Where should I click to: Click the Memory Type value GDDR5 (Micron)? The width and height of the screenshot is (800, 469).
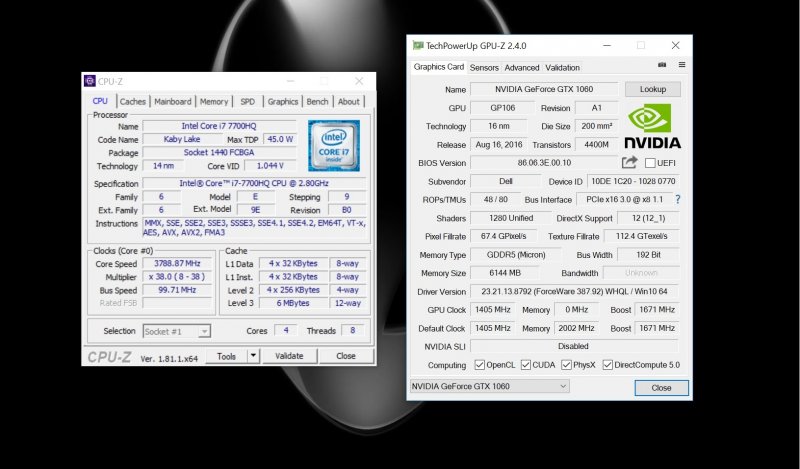[516, 255]
